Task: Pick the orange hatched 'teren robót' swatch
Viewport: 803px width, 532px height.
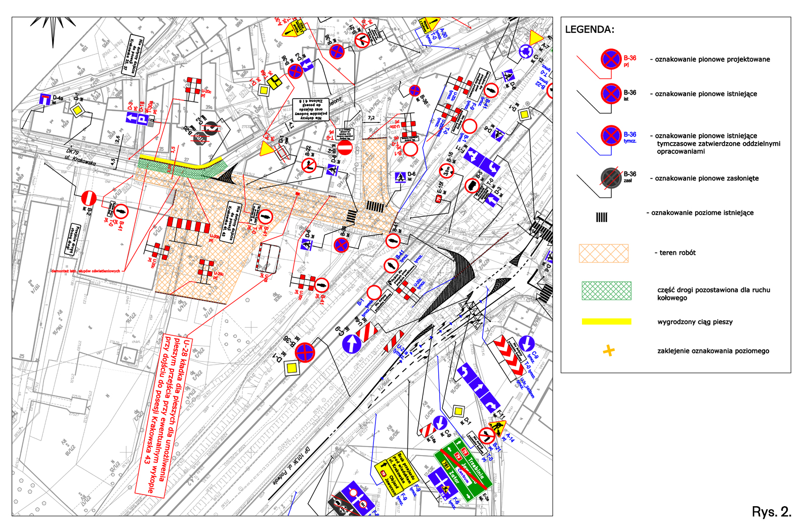Action: 604,253
